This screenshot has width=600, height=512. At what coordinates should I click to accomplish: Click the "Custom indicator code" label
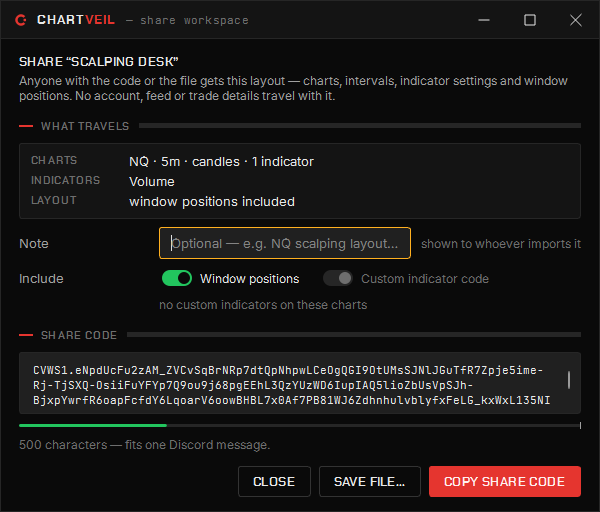point(425,279)
